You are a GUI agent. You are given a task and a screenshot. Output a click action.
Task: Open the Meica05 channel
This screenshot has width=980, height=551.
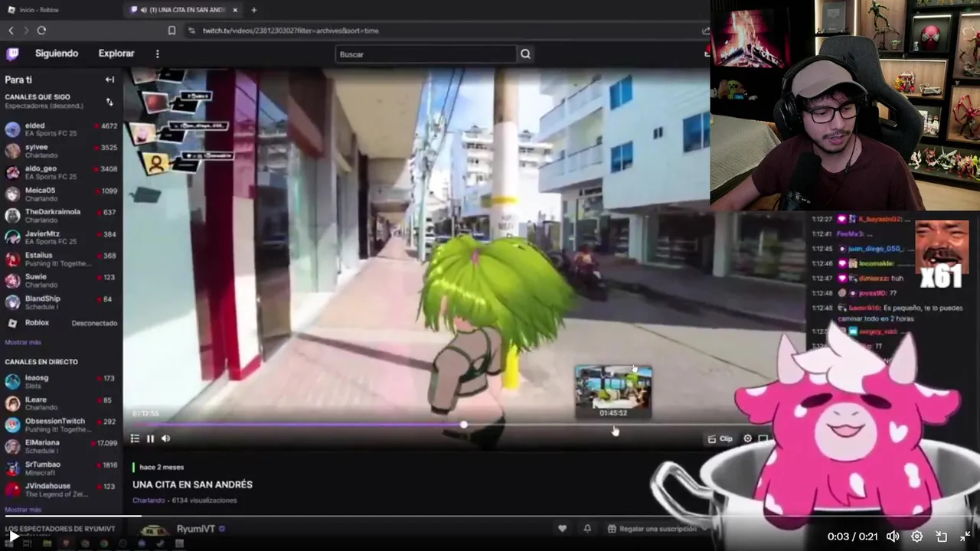click(x=61, y=194)
